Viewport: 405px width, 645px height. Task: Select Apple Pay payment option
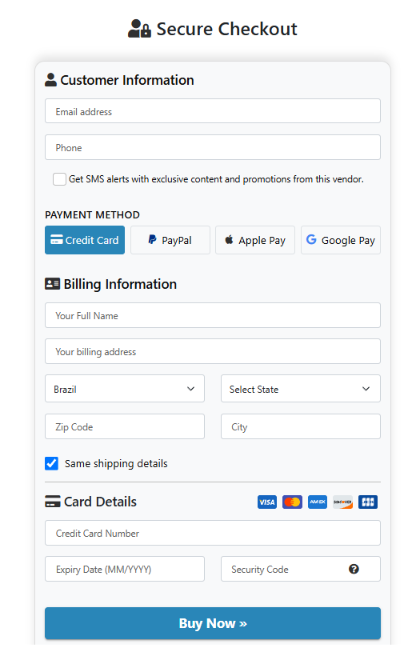(x=255, y=240)
